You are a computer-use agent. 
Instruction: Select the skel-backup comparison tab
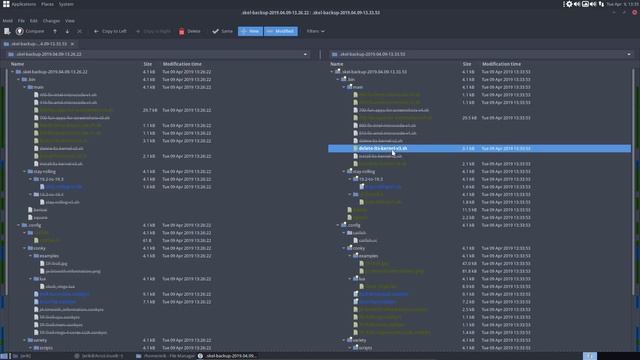[38, 44]
